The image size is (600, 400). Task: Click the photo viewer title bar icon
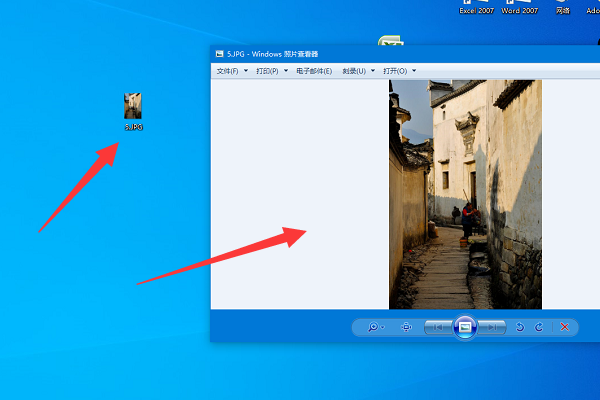[x=219, y=54]
